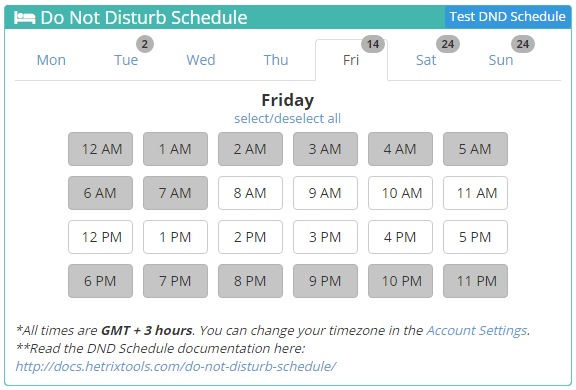Select the 10 AM hour
This screenshot has width=576, height=390.
(400, 193)
